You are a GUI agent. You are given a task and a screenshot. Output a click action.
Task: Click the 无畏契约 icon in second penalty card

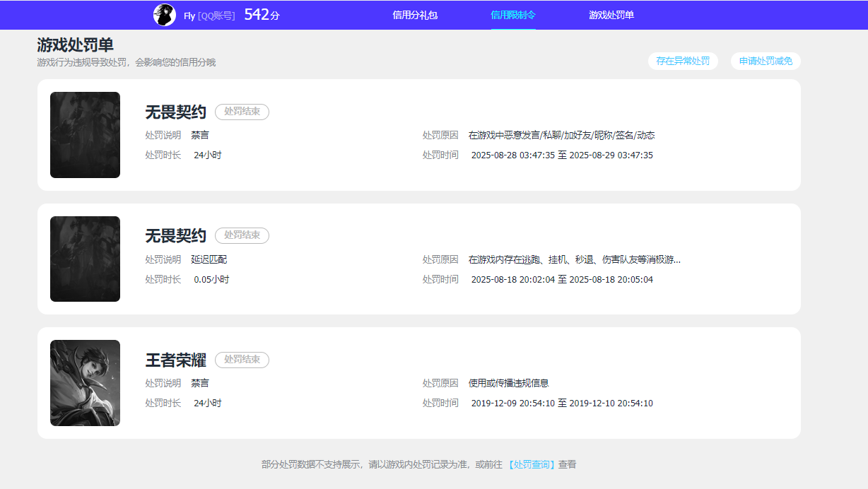[x=85, y=259]
